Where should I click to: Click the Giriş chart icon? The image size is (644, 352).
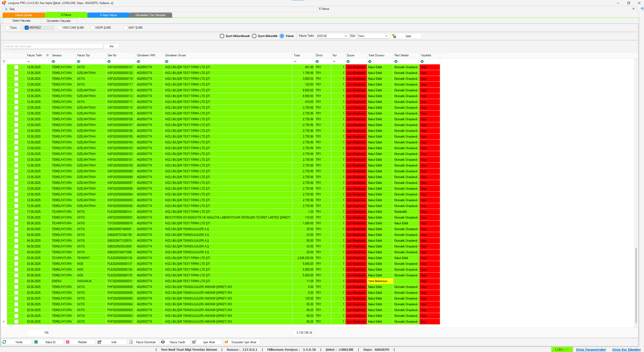pos(7,9)
